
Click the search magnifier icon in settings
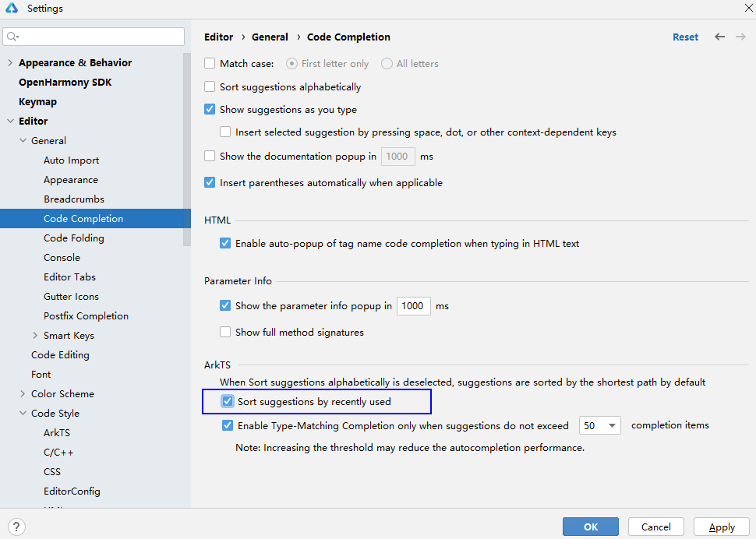pyautogui.click(x=12, y=37)
